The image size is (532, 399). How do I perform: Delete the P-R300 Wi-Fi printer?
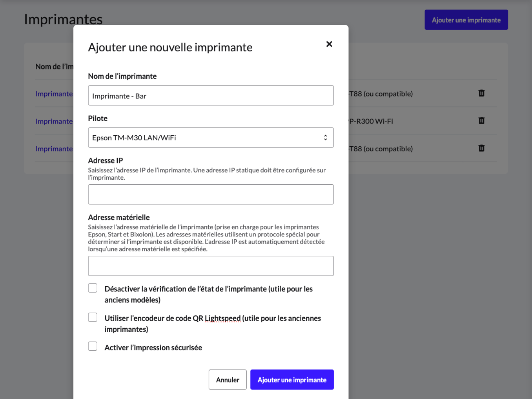click(481, 120)
